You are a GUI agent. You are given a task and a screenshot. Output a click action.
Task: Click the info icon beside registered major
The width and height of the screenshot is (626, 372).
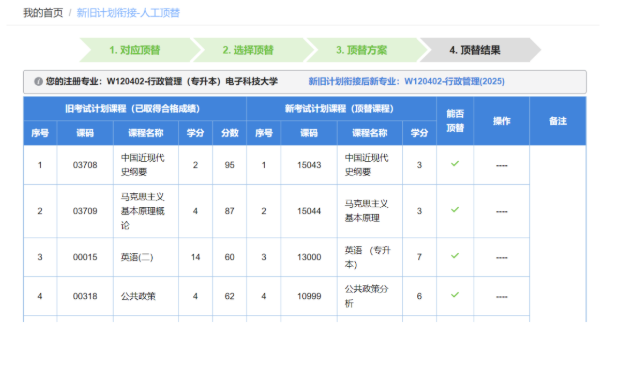tap(38, 81)
